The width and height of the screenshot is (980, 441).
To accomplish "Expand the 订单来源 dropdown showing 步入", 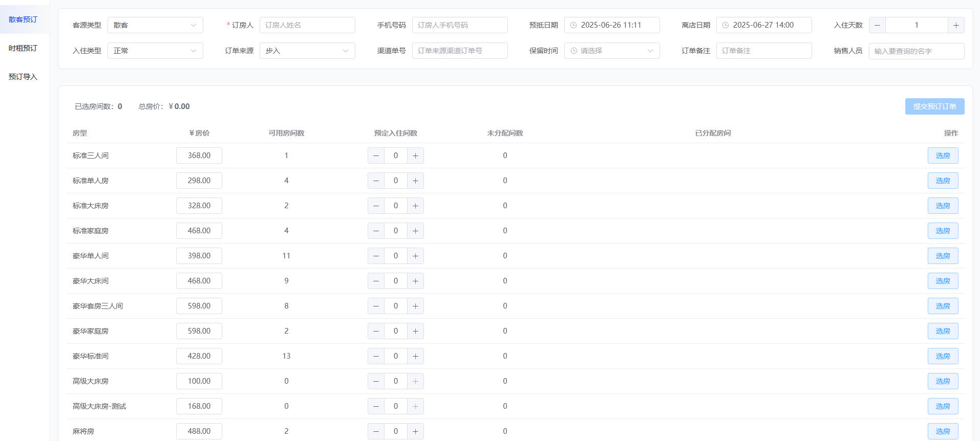I will 307,51.
